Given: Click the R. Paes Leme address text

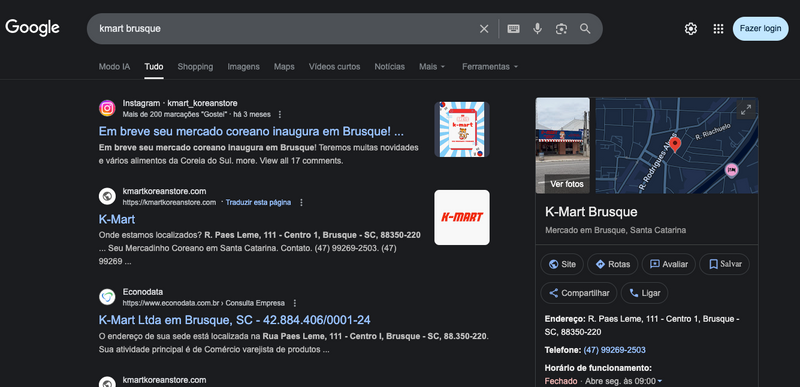Looking at the screenshot, I should tap(642, 325).
